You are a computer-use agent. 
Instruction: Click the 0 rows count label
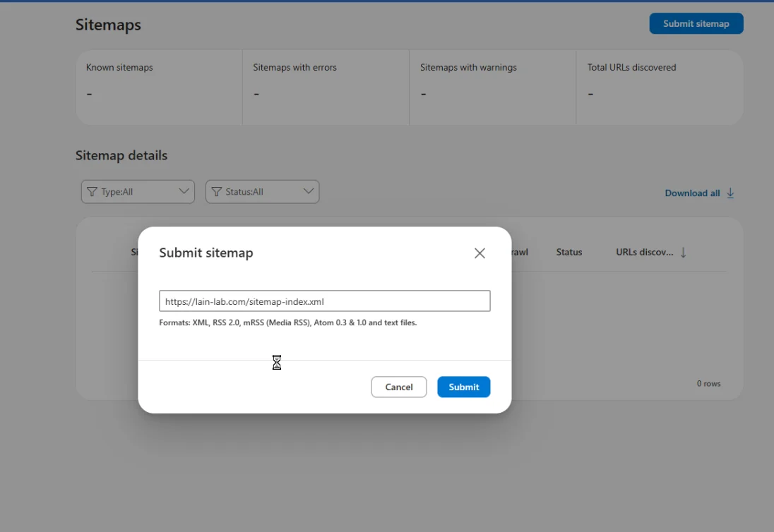point(708,384)
